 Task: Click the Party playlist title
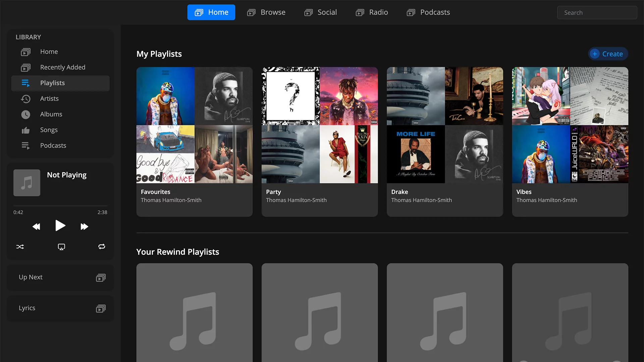(x=273, y=192)
